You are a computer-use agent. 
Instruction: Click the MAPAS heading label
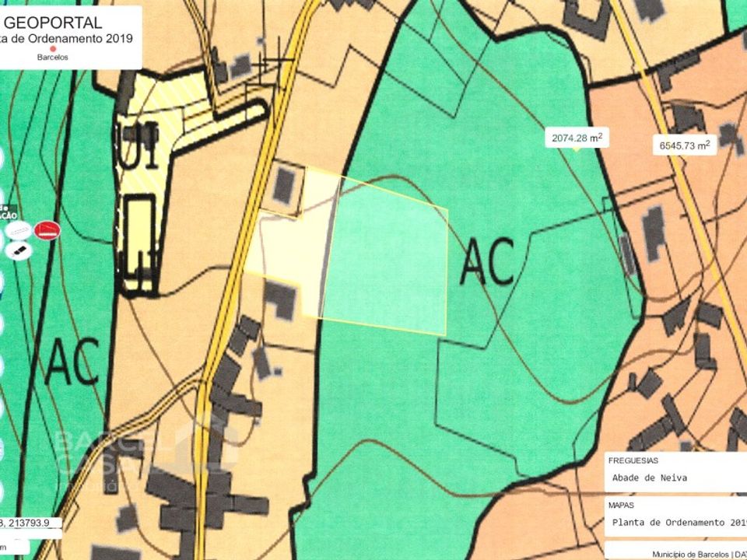point(621,505)
